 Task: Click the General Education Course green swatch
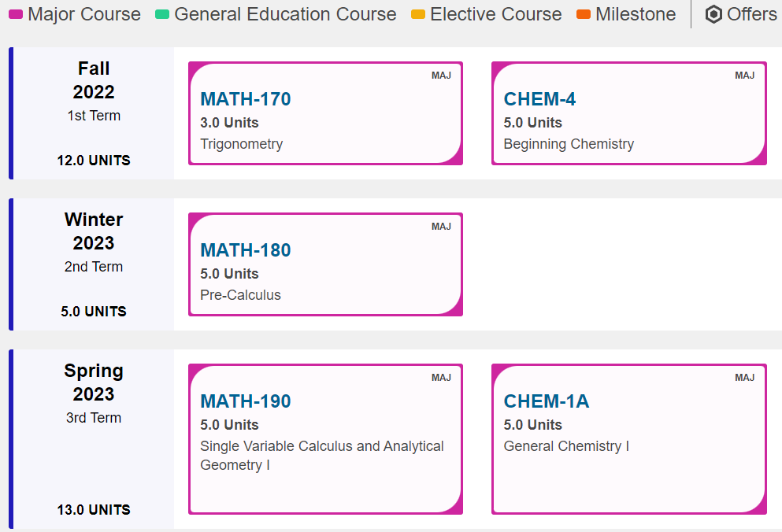162,14
